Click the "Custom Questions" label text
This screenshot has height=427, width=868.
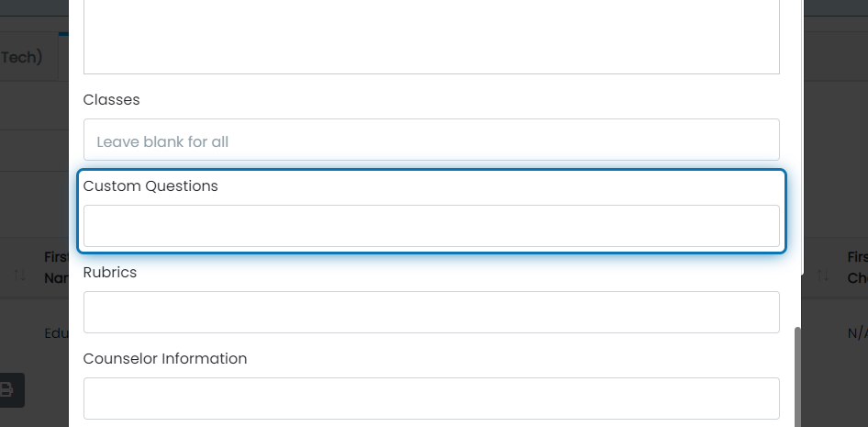(x=150, y=186)
